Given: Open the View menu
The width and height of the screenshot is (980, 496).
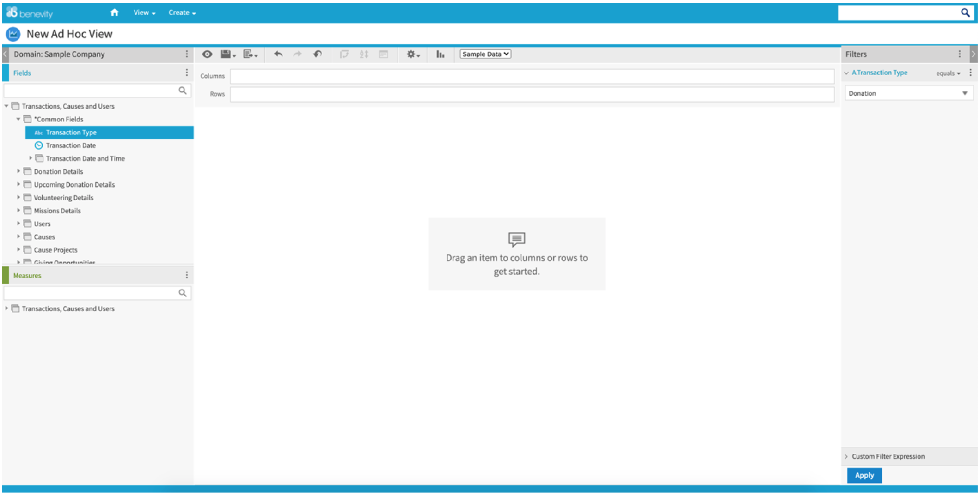Looking at the screenshot, I should [x=144, y=12].
